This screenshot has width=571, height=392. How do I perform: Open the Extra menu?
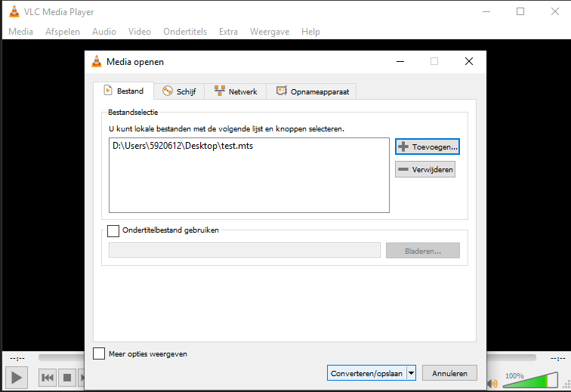coord(228,32)
